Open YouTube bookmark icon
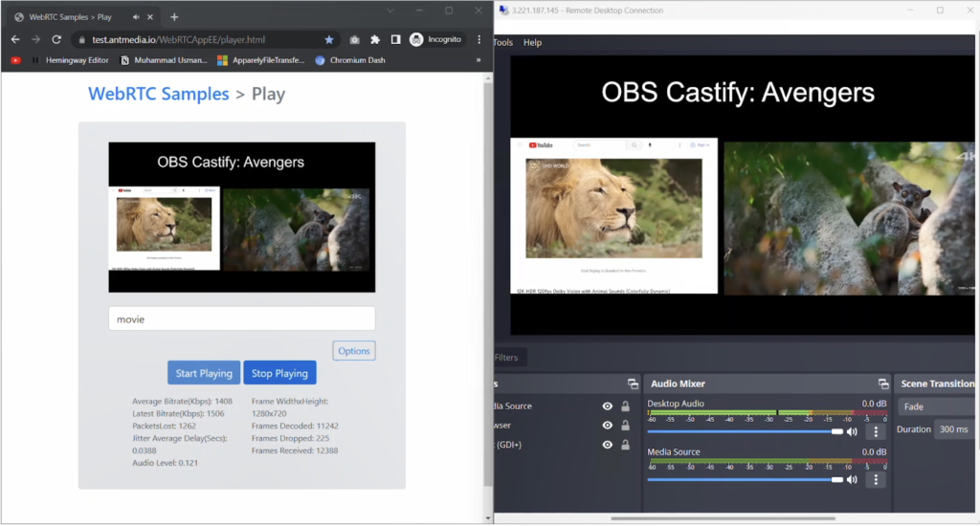 click(x=15, y=60)
